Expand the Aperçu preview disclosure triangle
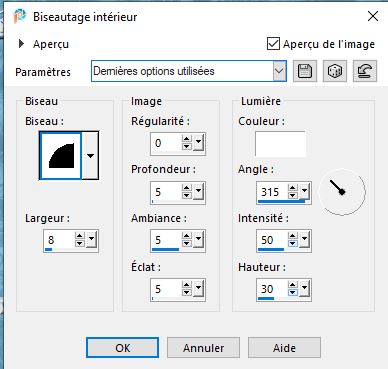 point(21,44)
